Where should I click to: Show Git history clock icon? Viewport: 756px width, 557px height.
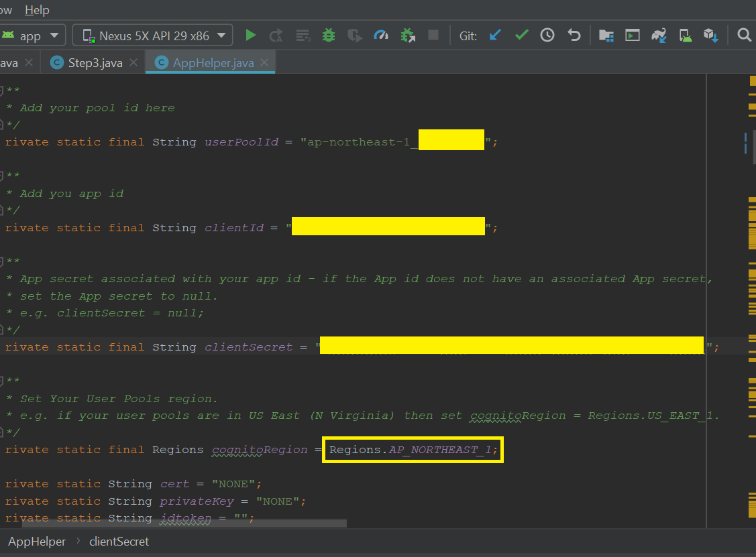tap(547, 35)
